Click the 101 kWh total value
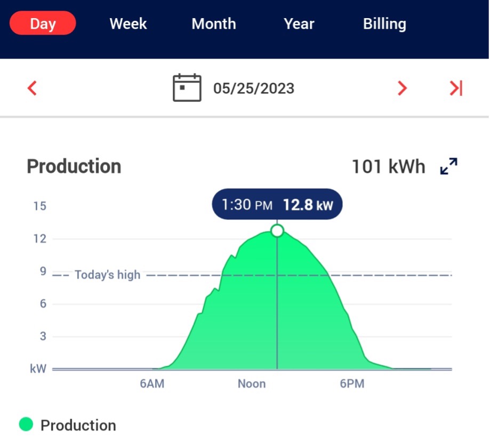 (388, 166)
